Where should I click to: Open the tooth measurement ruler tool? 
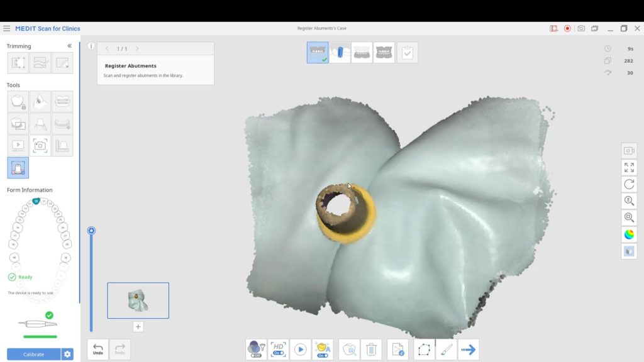62,146
